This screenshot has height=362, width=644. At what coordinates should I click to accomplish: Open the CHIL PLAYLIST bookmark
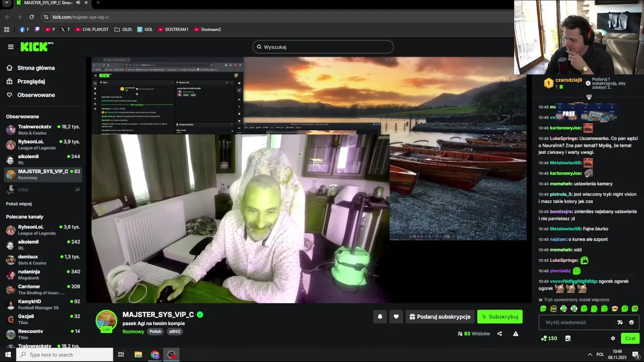point(92,29)
